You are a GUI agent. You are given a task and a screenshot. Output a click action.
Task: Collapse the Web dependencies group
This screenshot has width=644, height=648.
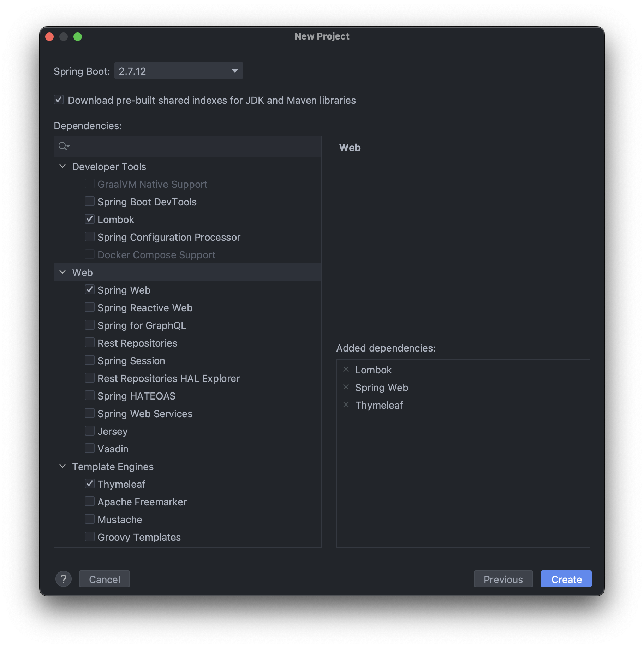(x=62, y=272)
